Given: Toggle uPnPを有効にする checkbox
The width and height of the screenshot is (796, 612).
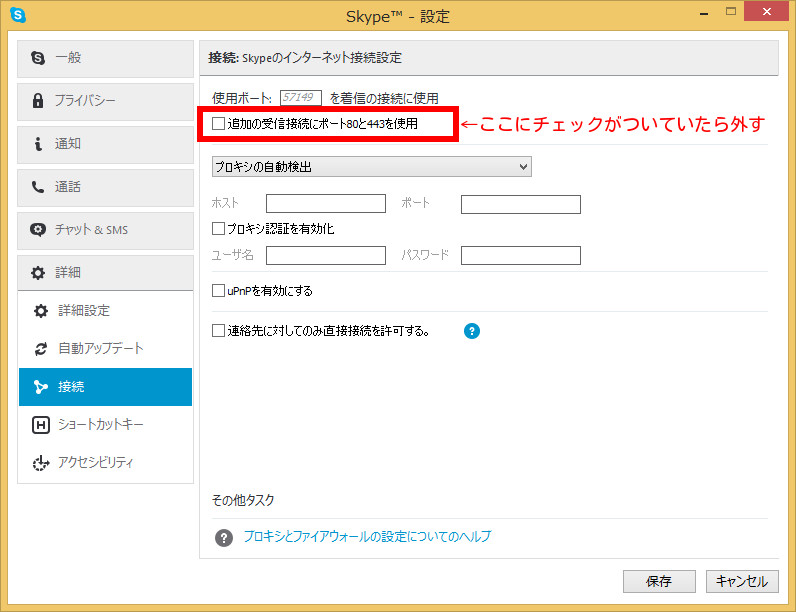Looking at the screenshot, I should pyautogui.click(x=218, y=290).
